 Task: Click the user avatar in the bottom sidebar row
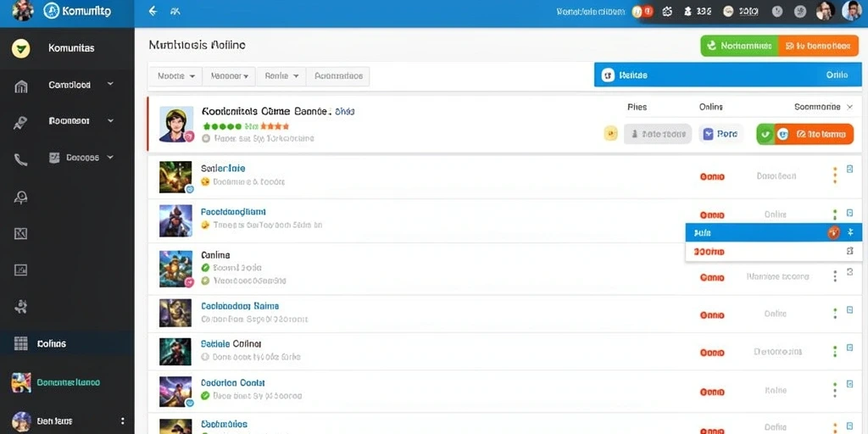tap(21, 421)
